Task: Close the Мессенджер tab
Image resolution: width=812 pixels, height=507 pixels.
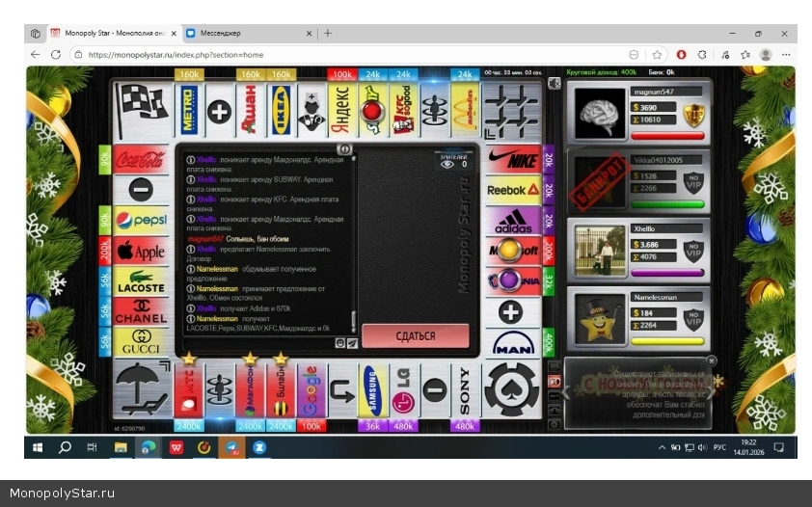Action: click(x=309, y=33)
